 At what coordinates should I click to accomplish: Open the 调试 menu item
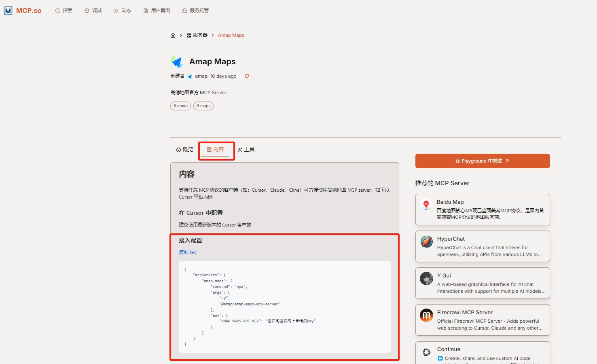tap(93, 11)
